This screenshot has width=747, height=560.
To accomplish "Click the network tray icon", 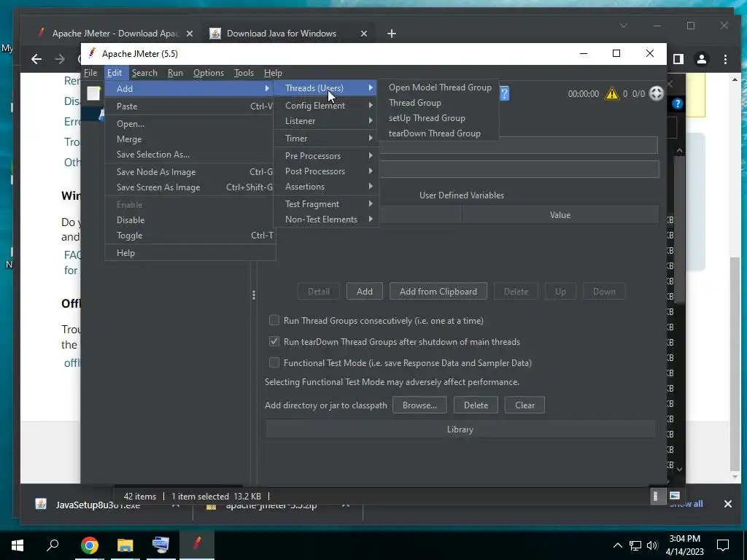I will (x=635, y=545).
